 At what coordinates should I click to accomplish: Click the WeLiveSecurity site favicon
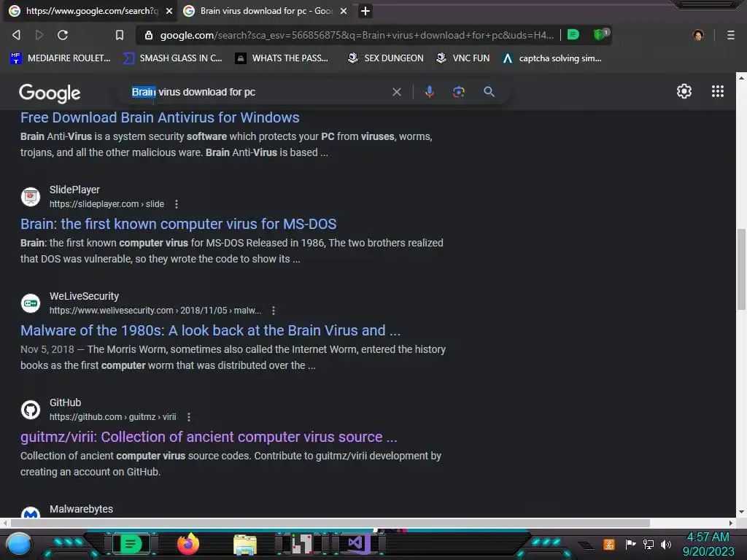31,303
